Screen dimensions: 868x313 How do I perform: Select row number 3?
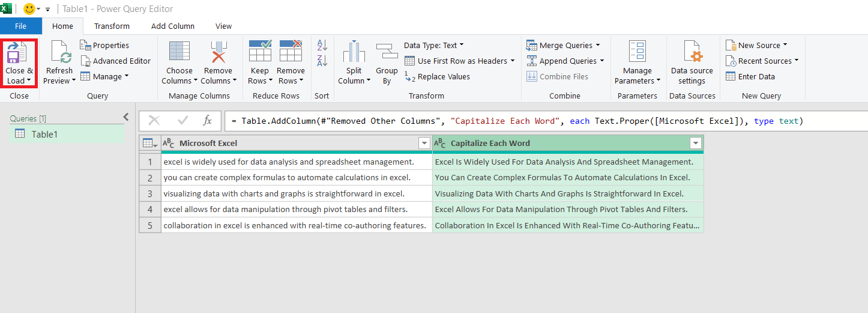tap(150, 193)
